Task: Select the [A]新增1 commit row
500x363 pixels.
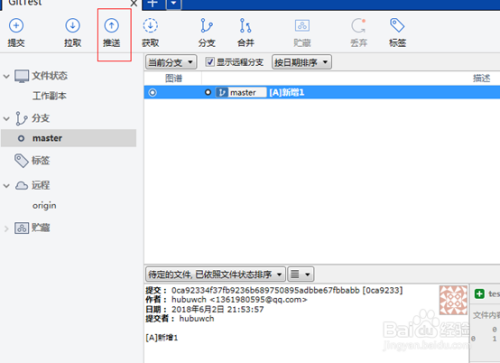Action: point(322,92)
